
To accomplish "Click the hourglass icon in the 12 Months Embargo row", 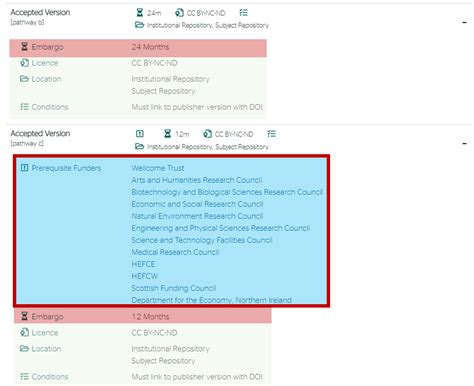I will (x=24, y=316).
